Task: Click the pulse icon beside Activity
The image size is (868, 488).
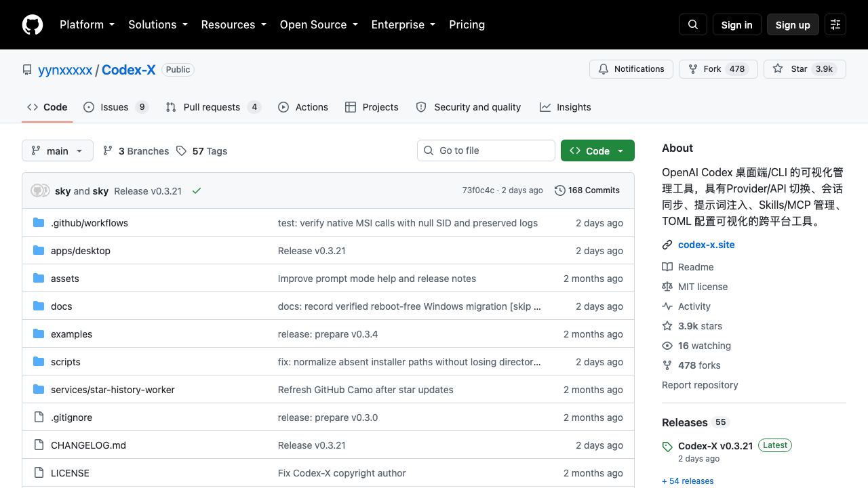Action: [x=667, y=306]
